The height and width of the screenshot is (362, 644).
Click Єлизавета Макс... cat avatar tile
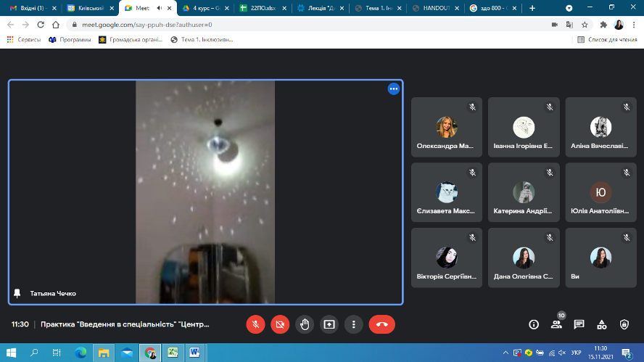(x=447, y=192)
